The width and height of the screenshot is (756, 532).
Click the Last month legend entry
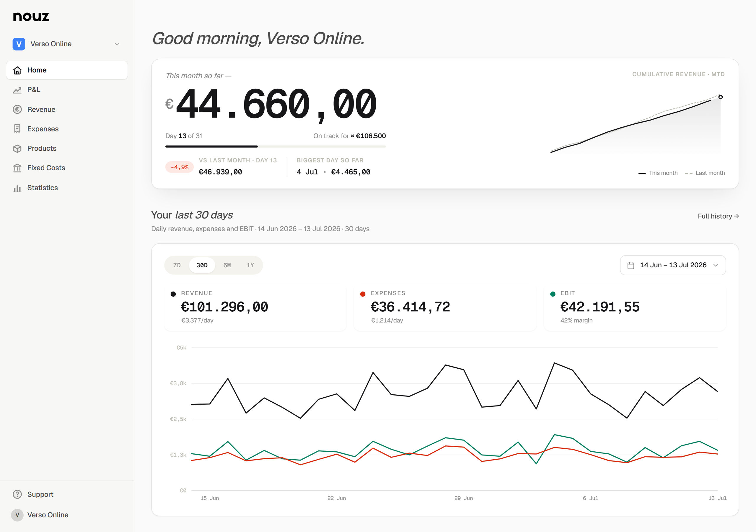(x=705, y=173)
